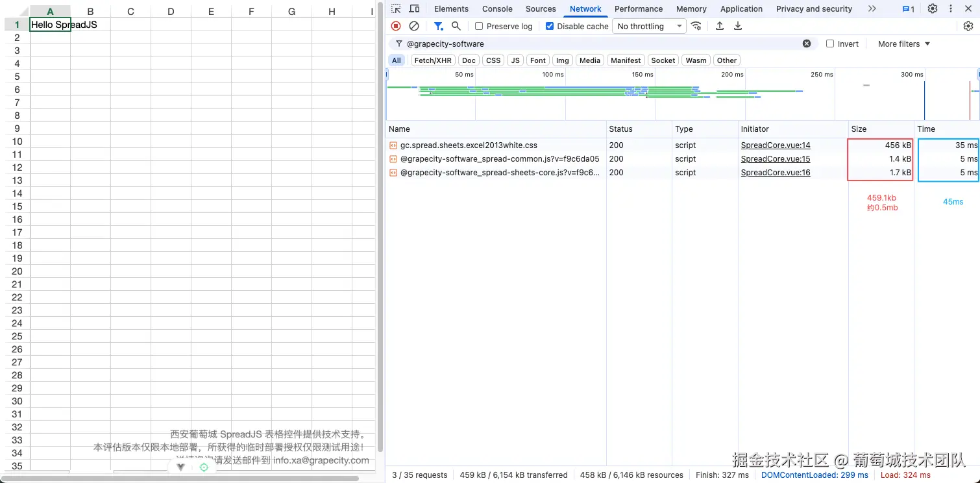The image size is (980, 483).
Task: Open network conditions wifi icon
Action: pyautogui.click(x=696, y=26)
